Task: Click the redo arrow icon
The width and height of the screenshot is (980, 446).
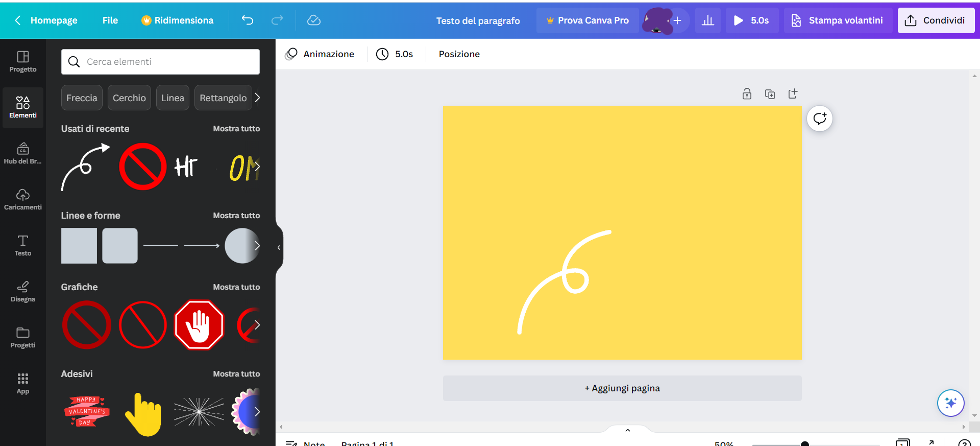Action: coord(277,20)
